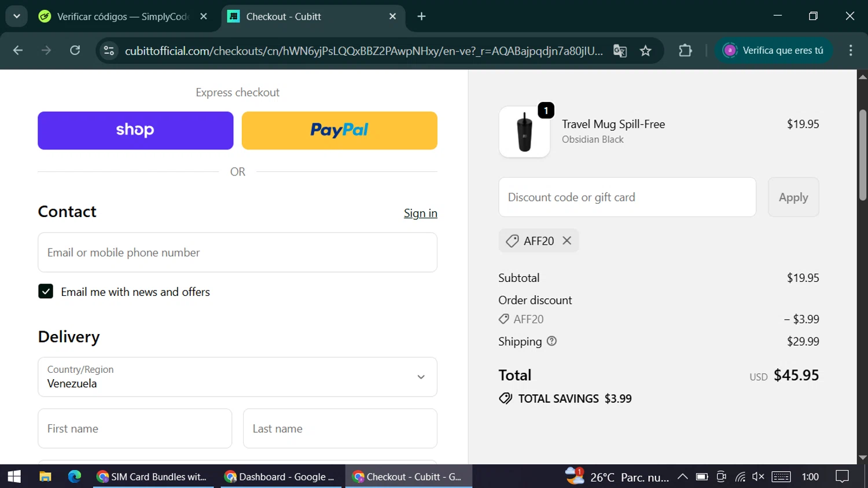Open Chrome three-dot menu
The height and width of the screenshot is (488, 868).
pyautogui.click(x=851, y=51)
